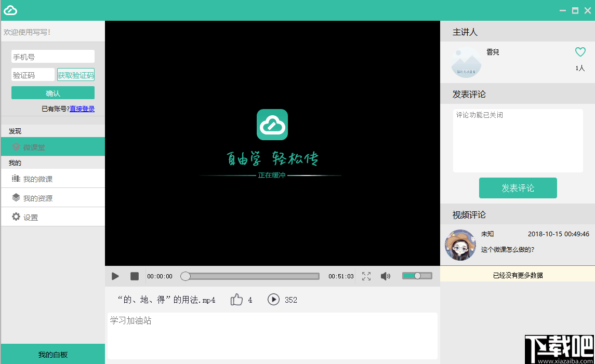Image resolution: width=595 pixels, height=364 pixels.
Task: Click the 发表评论 submit button
Action: pyautogui.click(x=518, y=188)
